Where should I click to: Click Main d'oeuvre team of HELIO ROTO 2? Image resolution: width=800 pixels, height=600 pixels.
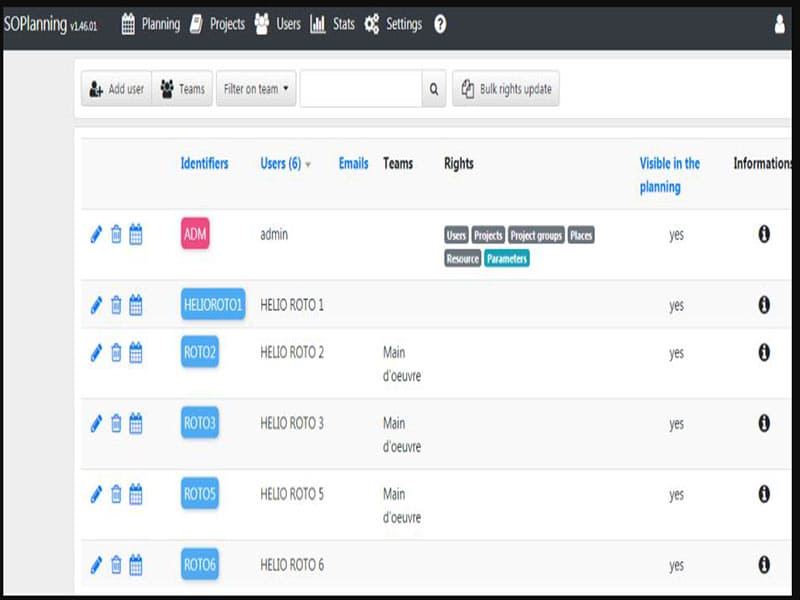[x=402, y=364]
